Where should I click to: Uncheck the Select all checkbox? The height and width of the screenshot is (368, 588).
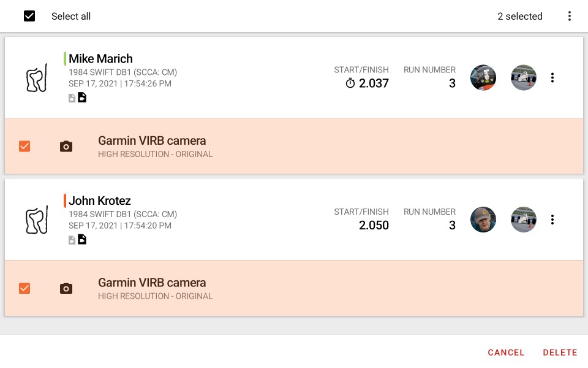pyautogui.click(x=29, y=16)
